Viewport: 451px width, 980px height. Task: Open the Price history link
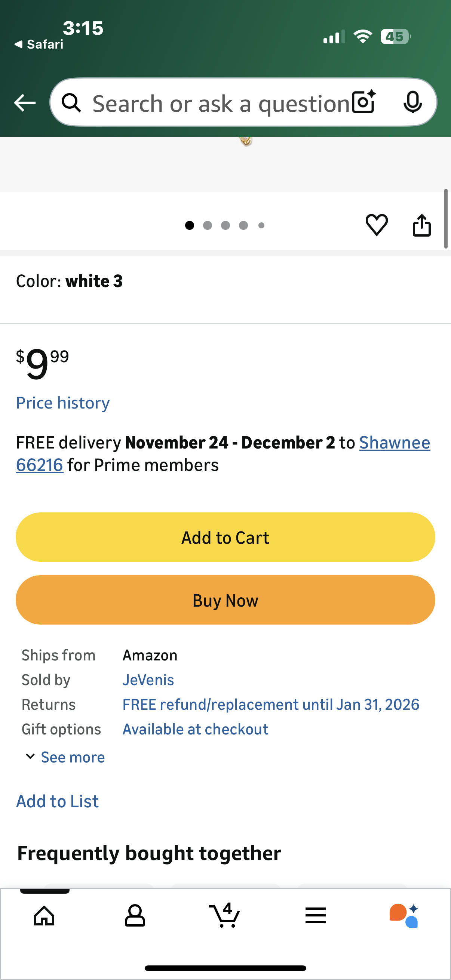pyautogui.click(x=63, y=403)
